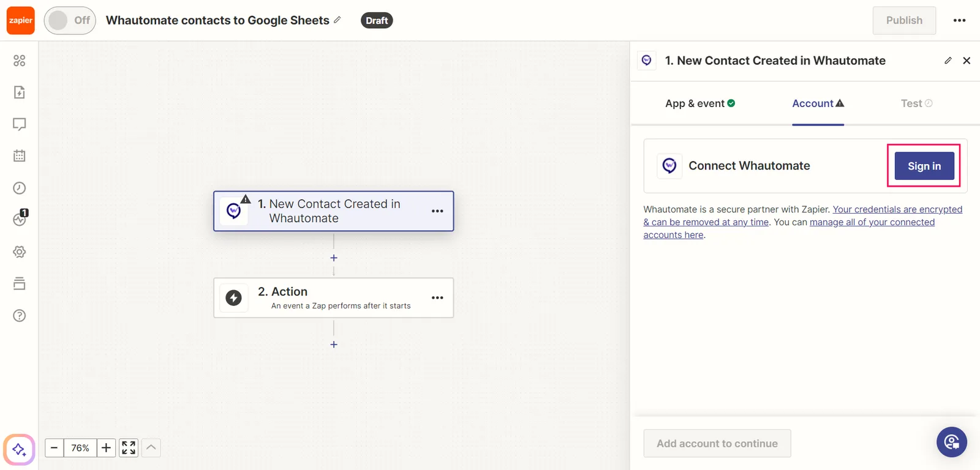Click Whautomate icon in panel header
This screenshot has height=470, width=980.
tap(647, 61)
